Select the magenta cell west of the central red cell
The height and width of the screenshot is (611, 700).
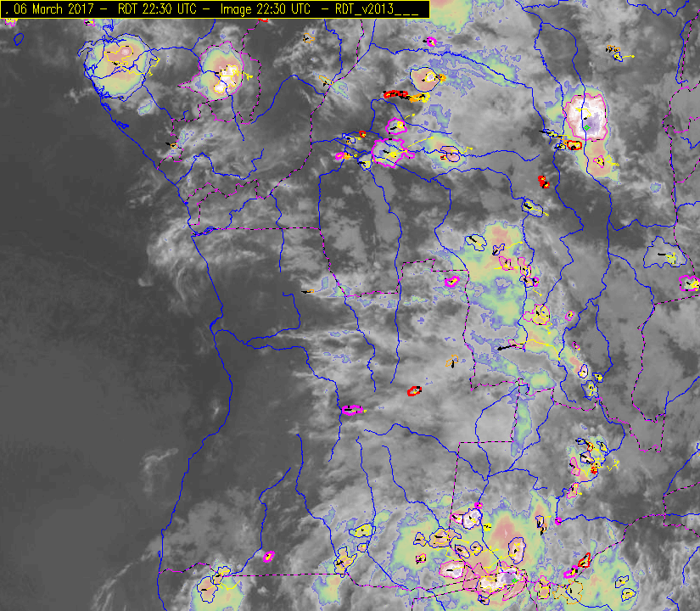coord(352,410)
